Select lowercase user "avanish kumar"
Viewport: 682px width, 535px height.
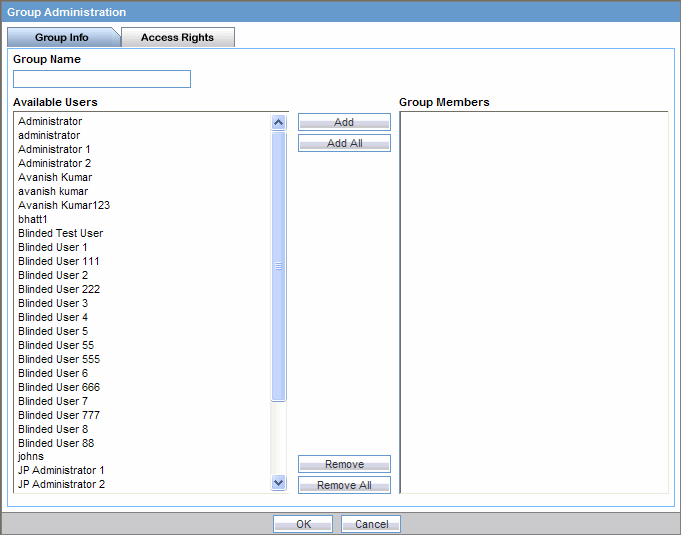coord(53,191)
